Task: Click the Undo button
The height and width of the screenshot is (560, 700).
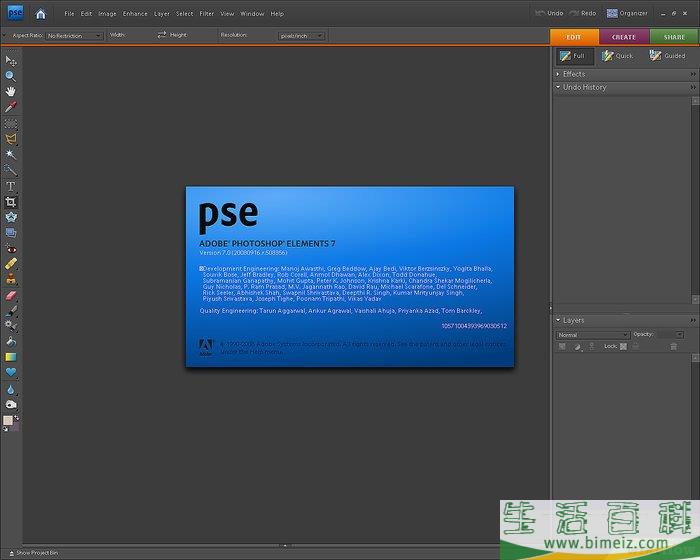Action: (549, 13)
